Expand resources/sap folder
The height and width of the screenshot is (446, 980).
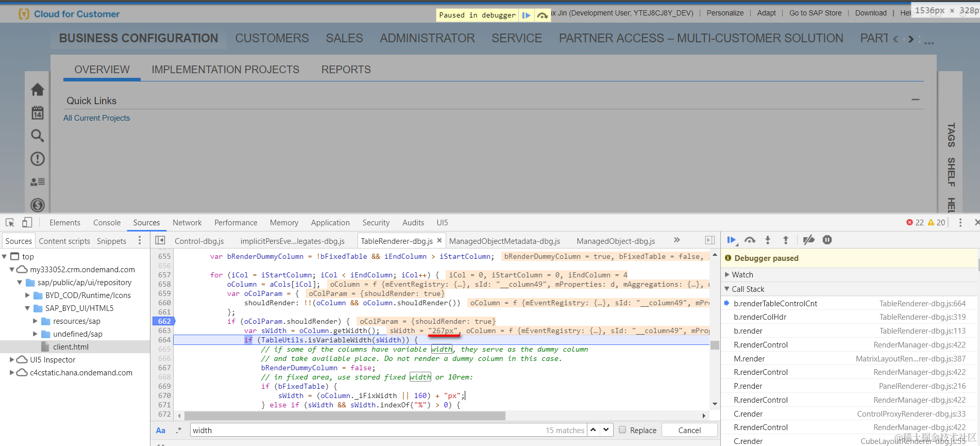pyautogui.click(x=35, y=321)
